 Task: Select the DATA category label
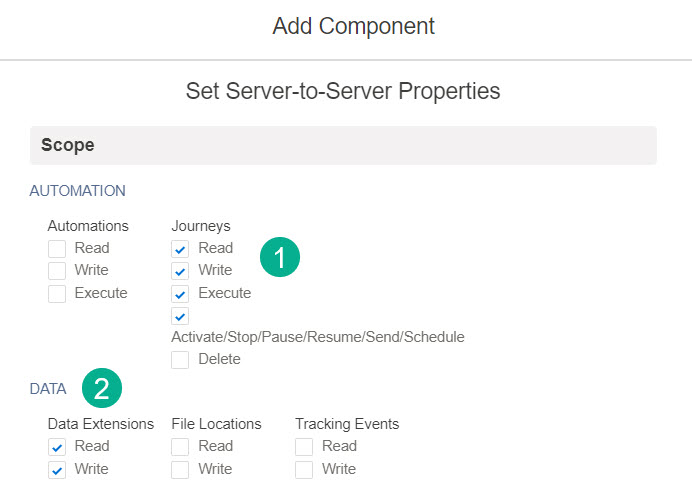point(48,389)
